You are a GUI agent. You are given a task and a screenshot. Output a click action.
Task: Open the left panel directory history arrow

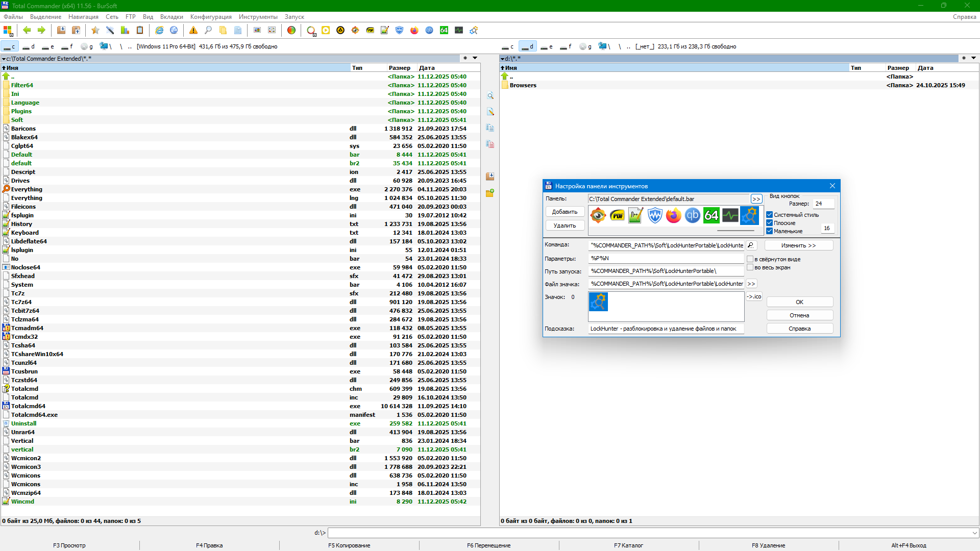coord(475,58)
